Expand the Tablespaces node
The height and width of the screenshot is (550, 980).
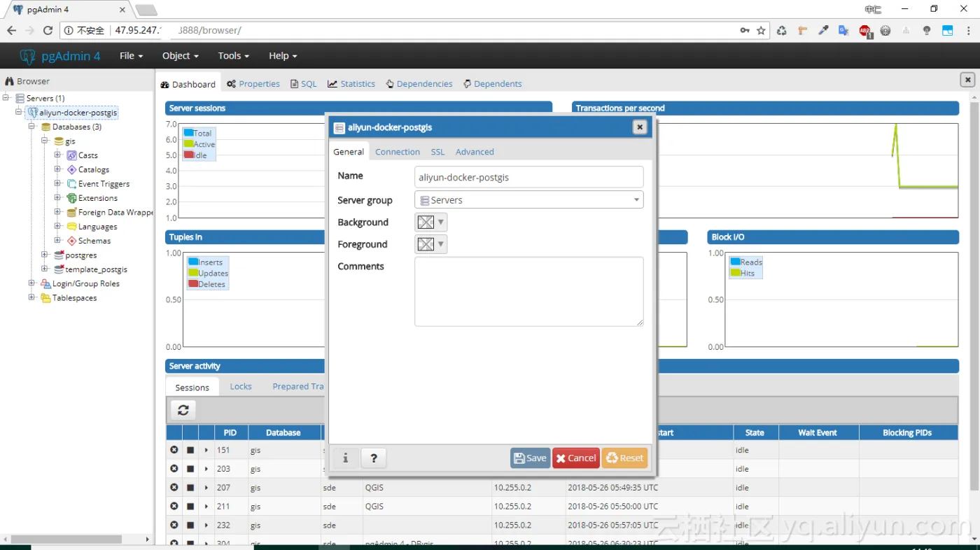32,298
